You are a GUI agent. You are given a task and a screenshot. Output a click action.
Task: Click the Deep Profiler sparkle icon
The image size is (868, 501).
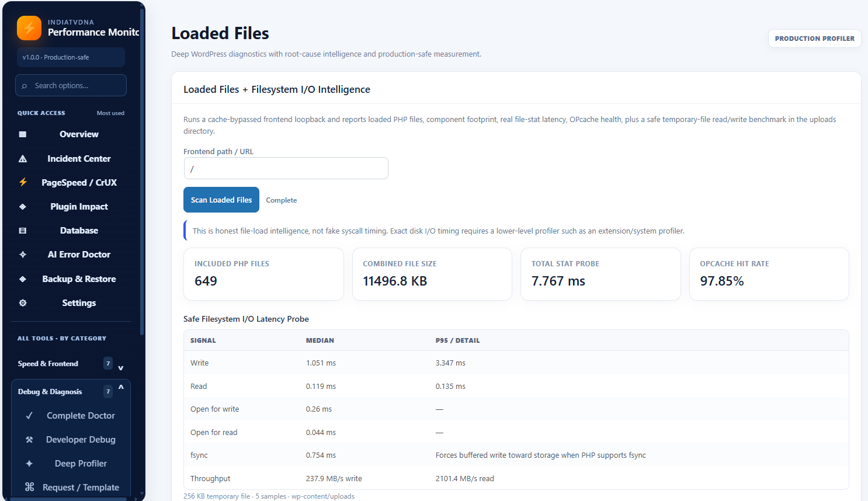coord(29,464)
